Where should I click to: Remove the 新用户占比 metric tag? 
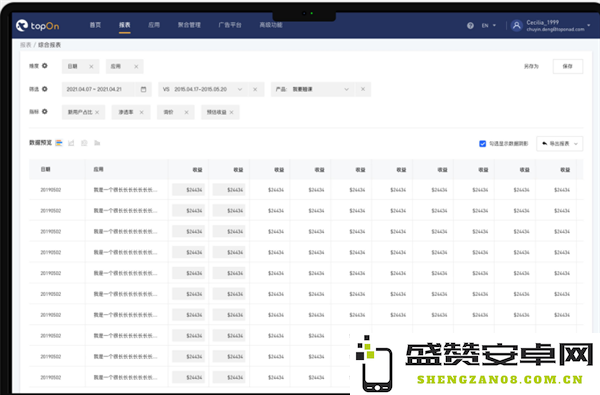pos(97,112)
